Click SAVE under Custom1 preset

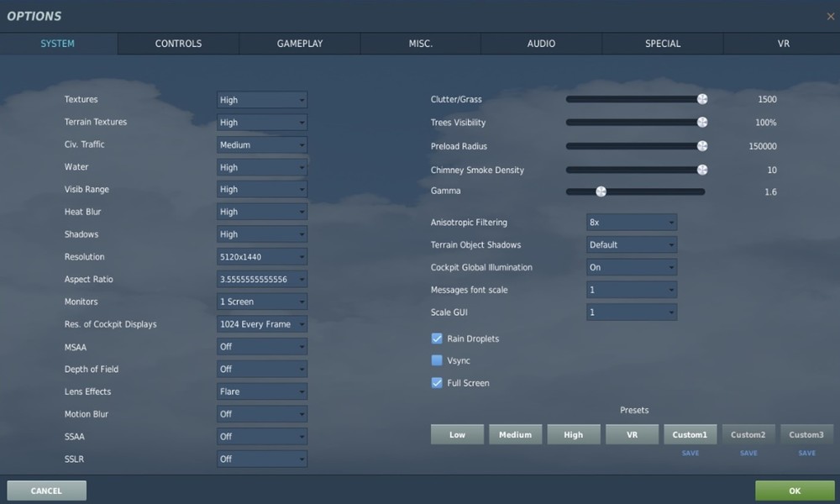[690, 453]
